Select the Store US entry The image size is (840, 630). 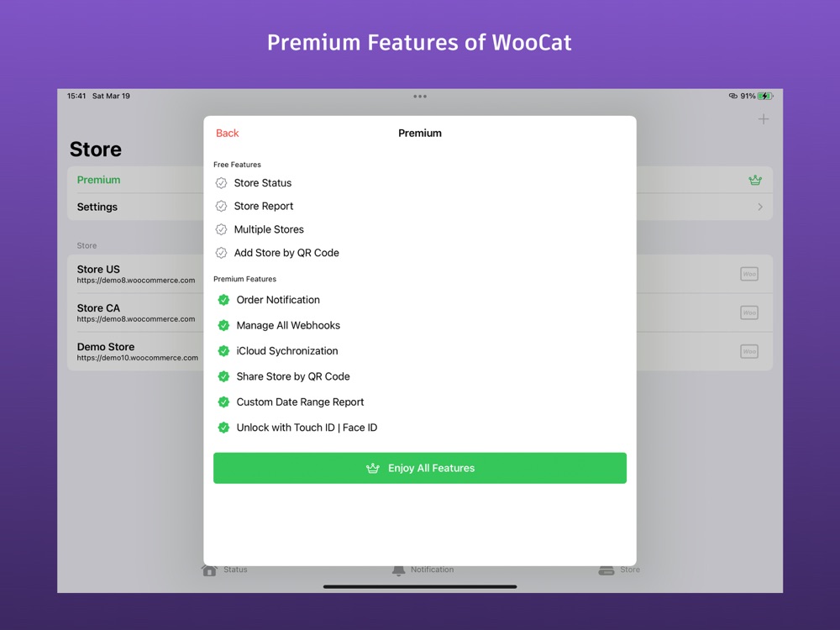click(419, 274)
